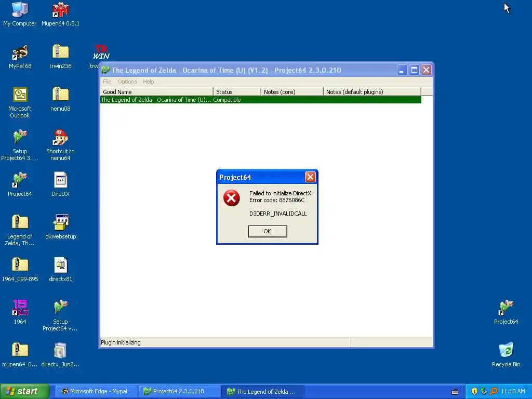This screenshot has width=532, height=399.
Task: Select the 1964 emulator shortcut icon
Action: (x=20, y=312)
